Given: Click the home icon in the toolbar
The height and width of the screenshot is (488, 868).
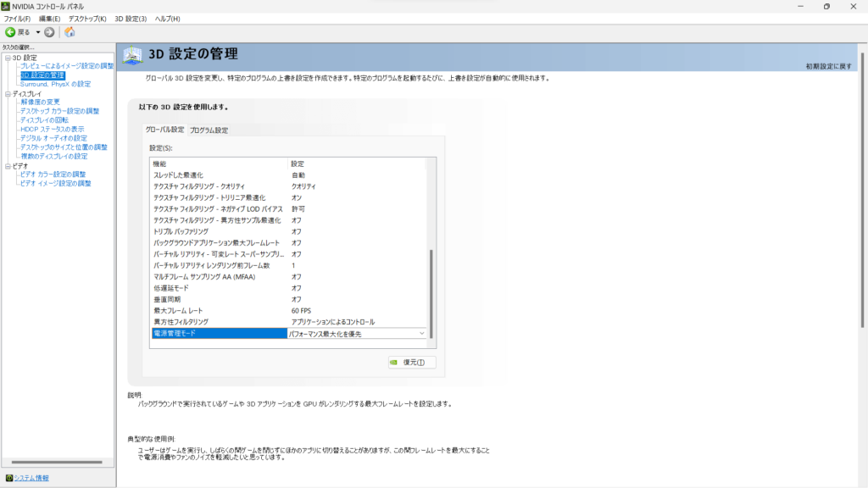Looking at the screenshot, I should 70,32.
